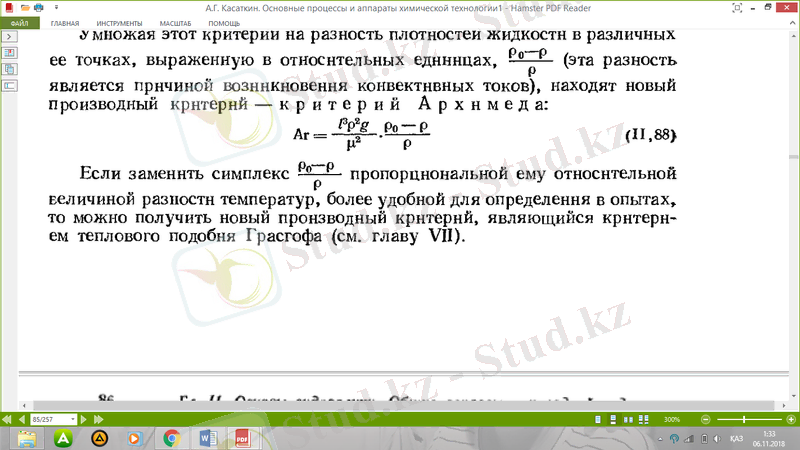The width and height of the screenshot is (800, 450).
Task: Go to the next page
Action: click(84, 419)
